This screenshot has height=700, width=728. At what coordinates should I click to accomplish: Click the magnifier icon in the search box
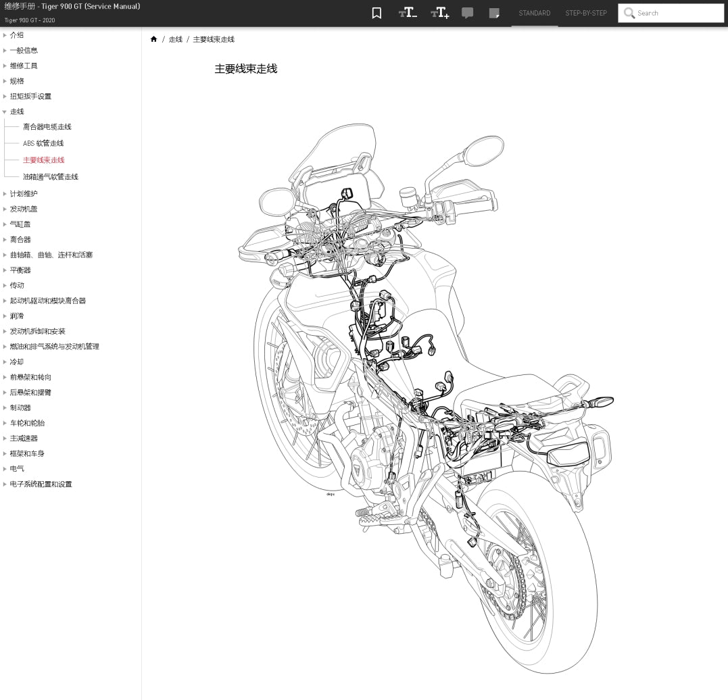629,14
